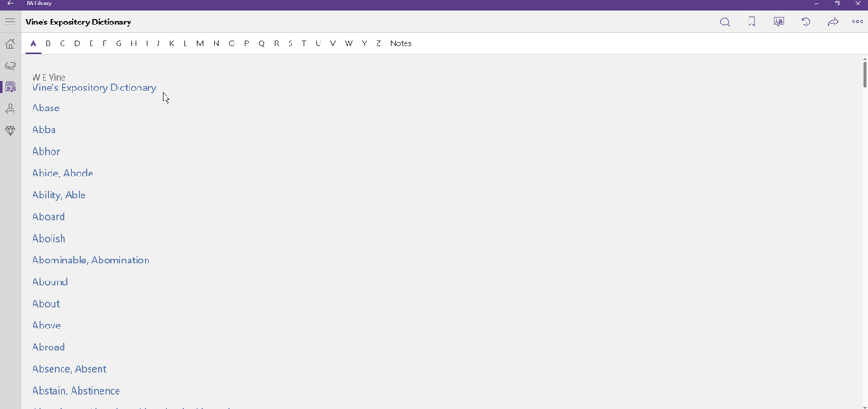Click the Search magnifier icon

click(x=725, y=22)
